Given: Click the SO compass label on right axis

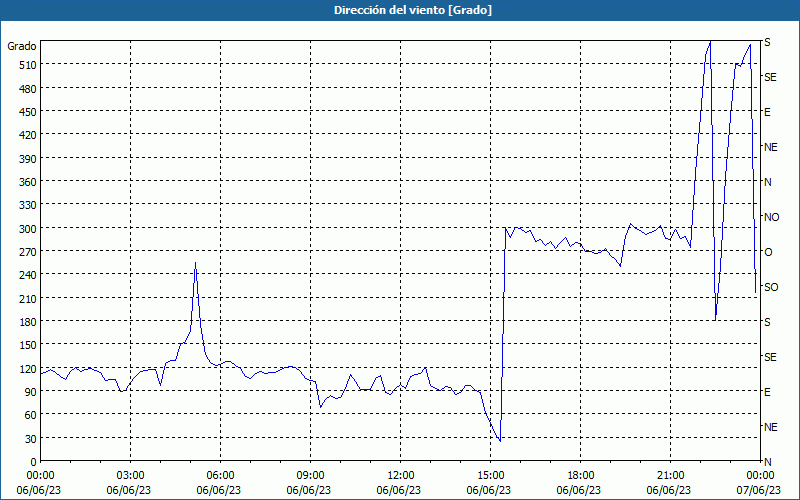Looking at the screenshot, I should coord(771,287).
